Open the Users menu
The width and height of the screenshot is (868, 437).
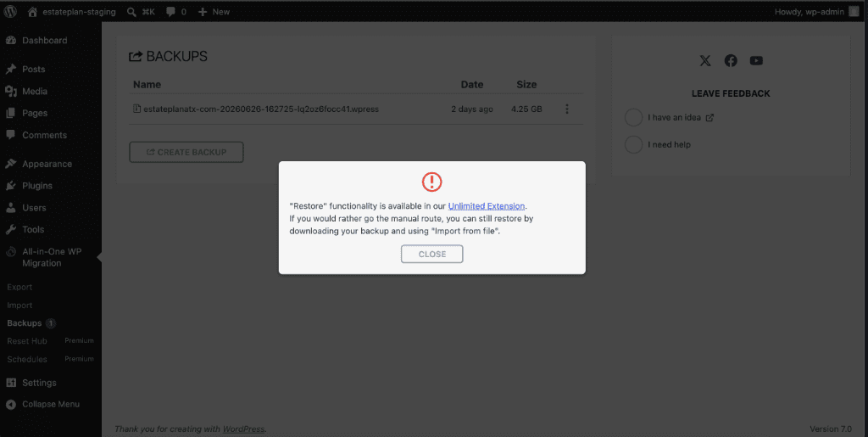pos(34,208)
